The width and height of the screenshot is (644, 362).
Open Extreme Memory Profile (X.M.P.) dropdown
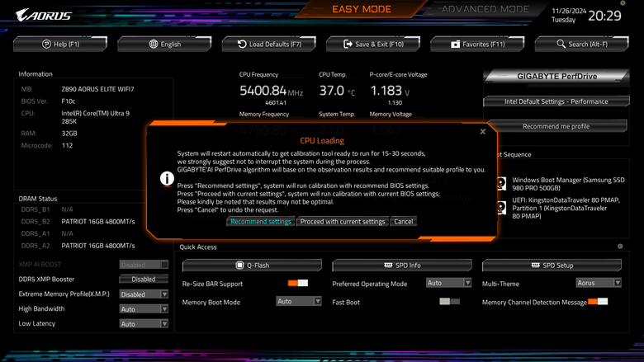[x=144, y=294]
